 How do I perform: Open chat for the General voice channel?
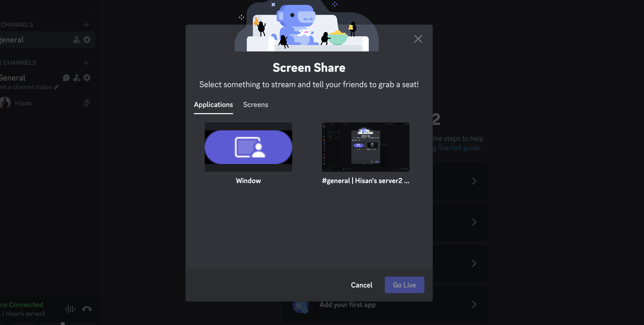coord(66,78)
